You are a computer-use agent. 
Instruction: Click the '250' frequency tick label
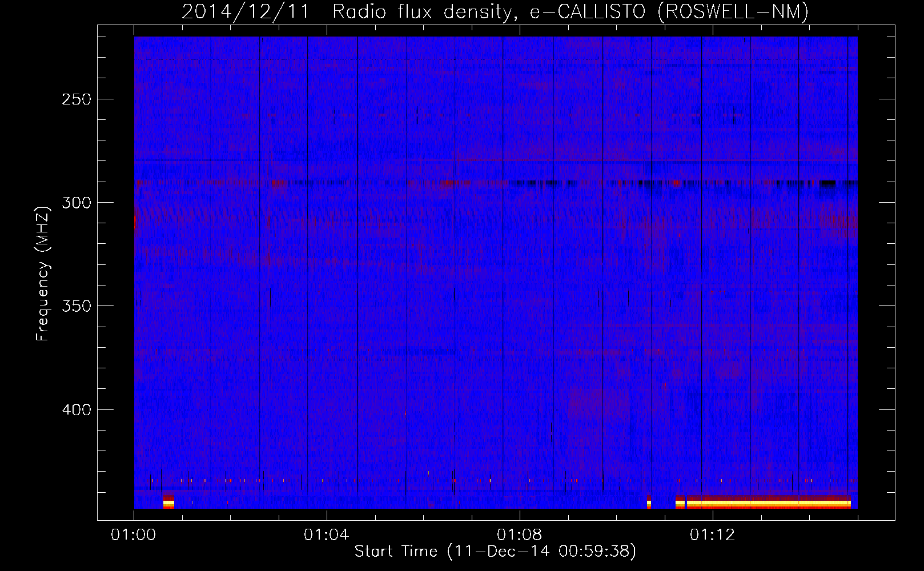tap(76, 99)
